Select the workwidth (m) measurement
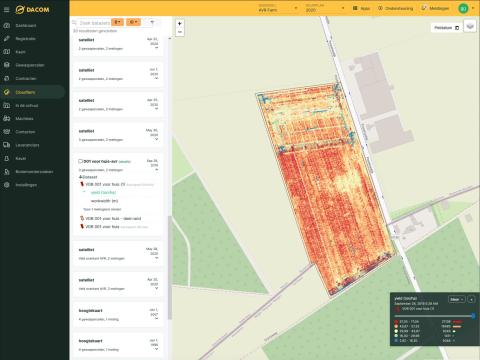The image size is (480, 360). click(x=104, y=201)
